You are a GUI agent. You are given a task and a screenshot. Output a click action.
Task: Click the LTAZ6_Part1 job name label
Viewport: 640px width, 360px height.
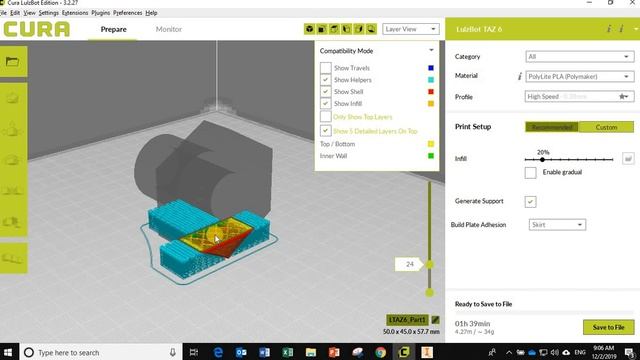coord(407,320)
